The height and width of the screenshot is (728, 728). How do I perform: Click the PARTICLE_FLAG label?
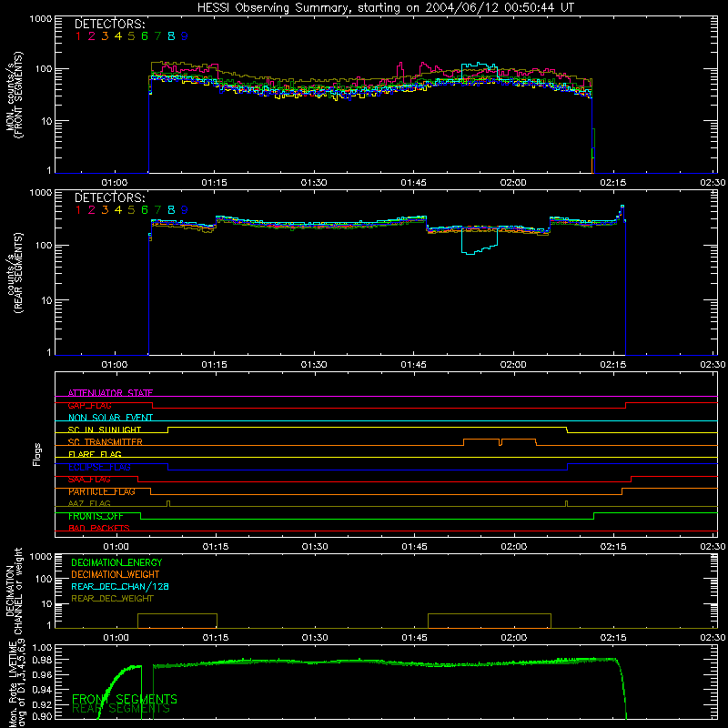(x=102, y=491)
